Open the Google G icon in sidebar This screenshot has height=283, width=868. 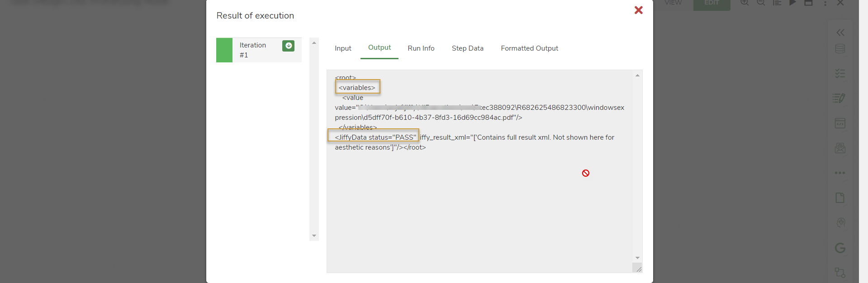(840, 248)
